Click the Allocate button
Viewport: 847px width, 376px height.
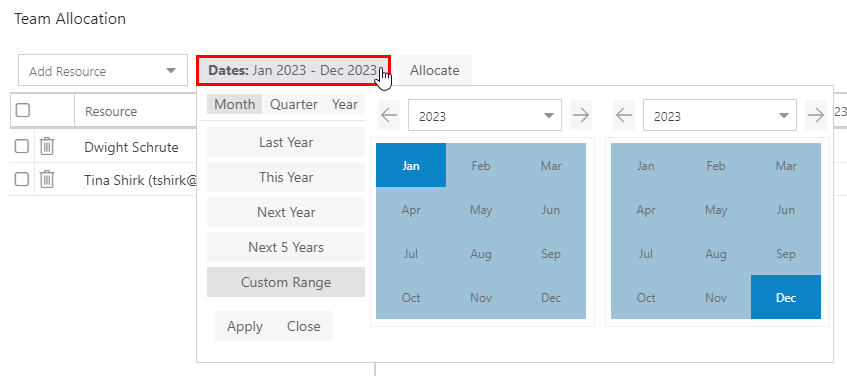tap(435, 70)
